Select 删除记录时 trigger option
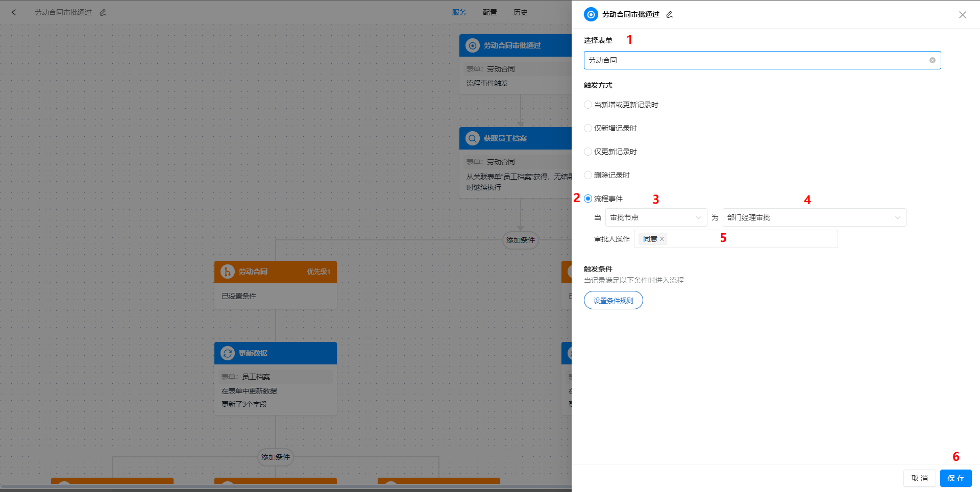980x492 pixels. pyautogui.click(x=587, y=175)
